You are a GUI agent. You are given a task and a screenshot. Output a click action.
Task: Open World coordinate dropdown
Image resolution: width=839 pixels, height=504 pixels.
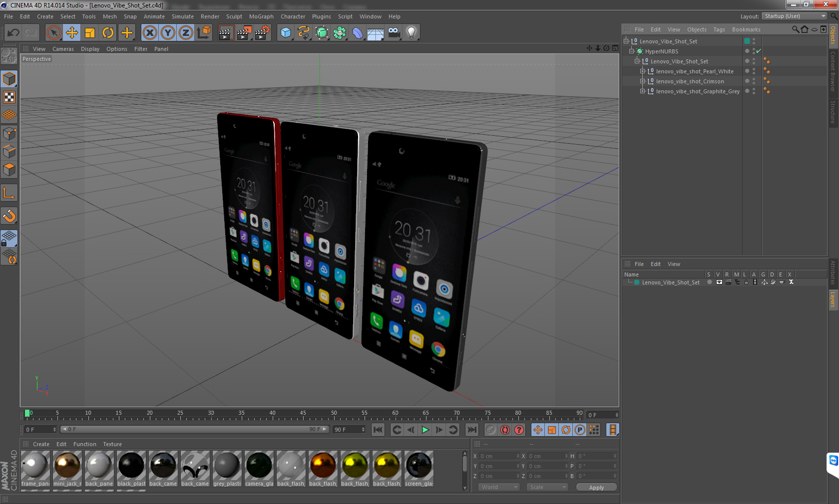click(499, 487)
